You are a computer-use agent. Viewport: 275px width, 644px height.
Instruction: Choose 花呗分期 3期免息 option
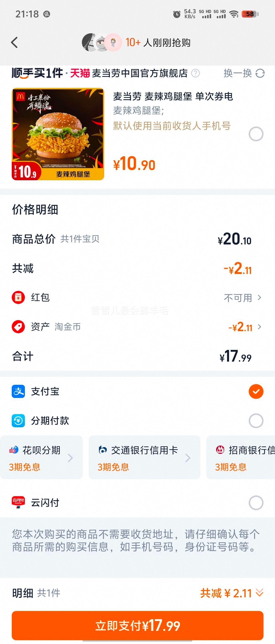[41, 457]
